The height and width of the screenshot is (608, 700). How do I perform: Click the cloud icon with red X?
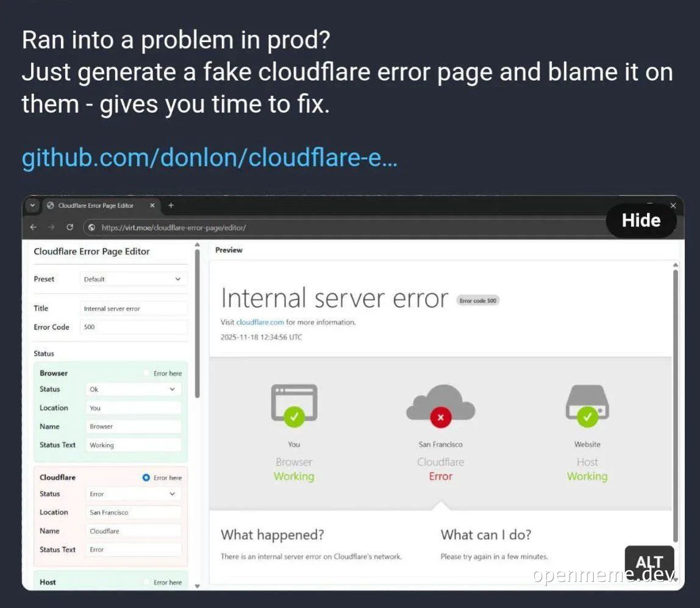441,406
